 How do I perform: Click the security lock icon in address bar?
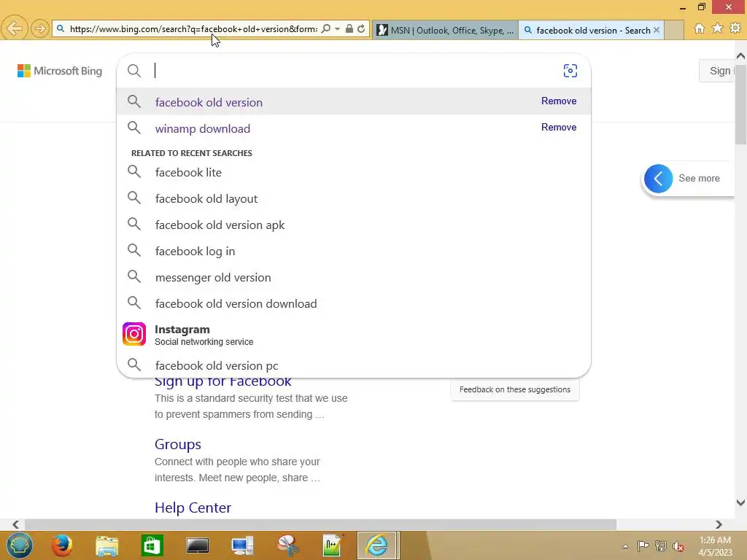pos(349,28)
